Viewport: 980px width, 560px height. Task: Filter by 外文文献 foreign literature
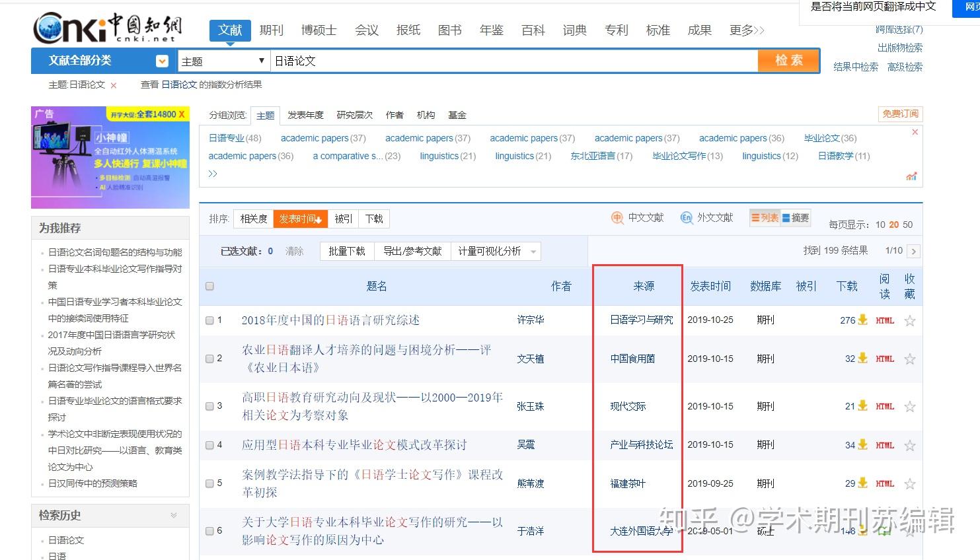(707, 218)
